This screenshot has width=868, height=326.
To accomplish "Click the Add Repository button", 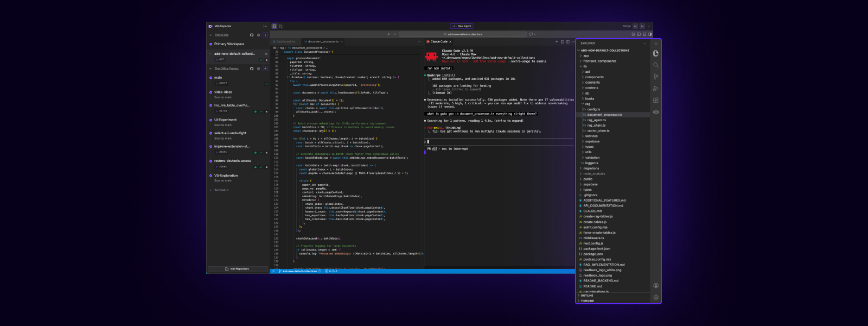I will [x=237, y=269].
